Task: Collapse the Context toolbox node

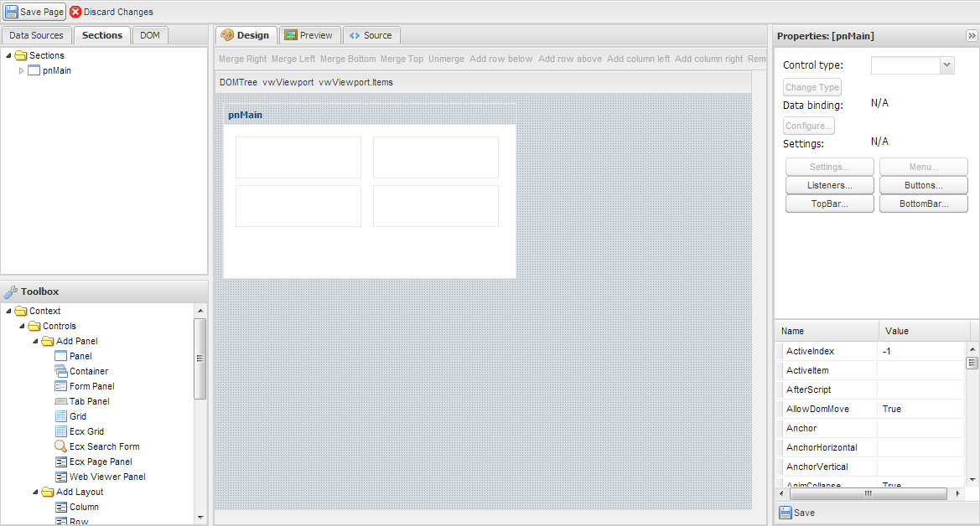Action: click(8, 311)
